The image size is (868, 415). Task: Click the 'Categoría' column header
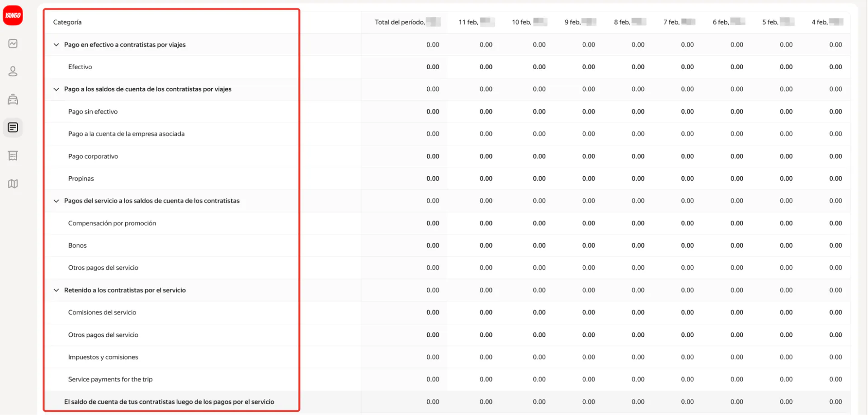coord(67,22)
